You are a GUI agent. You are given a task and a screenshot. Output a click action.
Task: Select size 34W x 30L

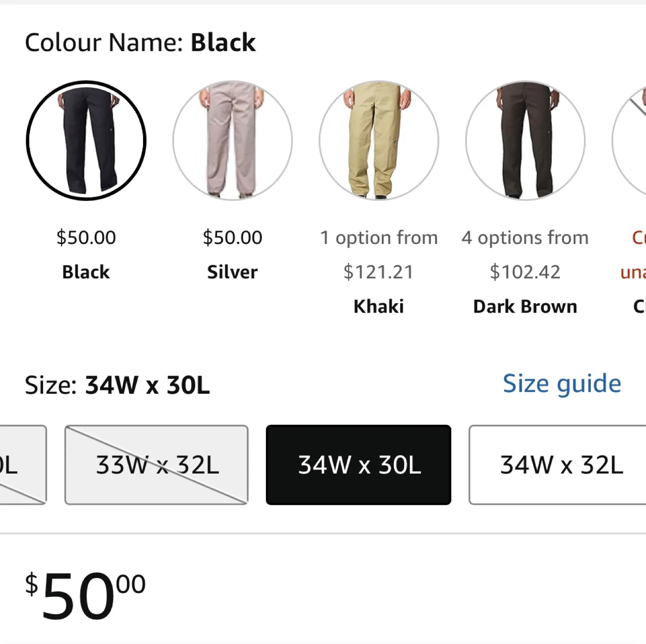358,465
